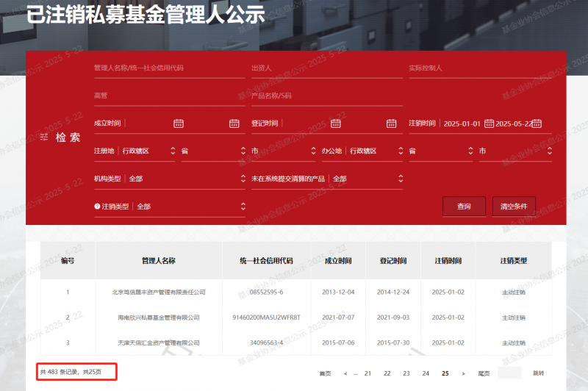Click registration date 2015-07-30
This screenshot has width=588, height=391.
pos(393,342)
